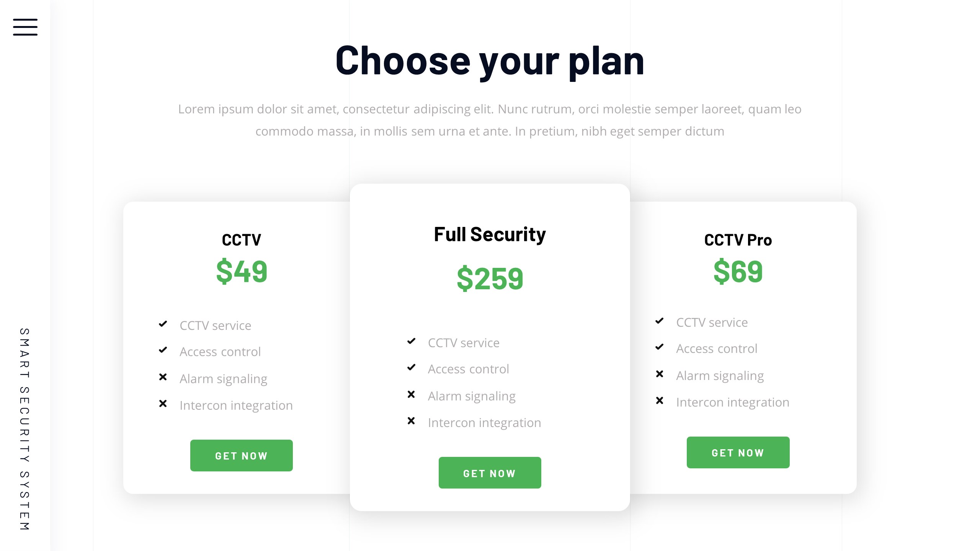Click the X beside Alarm signaling in CCTV Pro

point(660,374)
